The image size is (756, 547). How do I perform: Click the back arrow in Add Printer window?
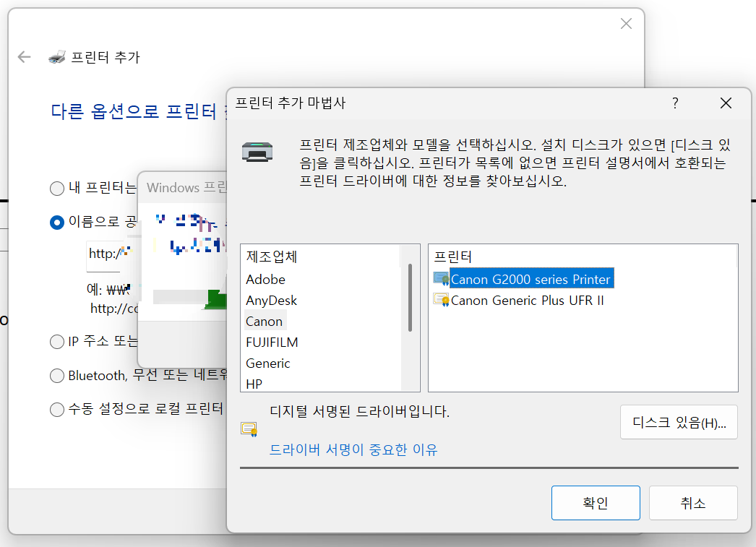24,57
